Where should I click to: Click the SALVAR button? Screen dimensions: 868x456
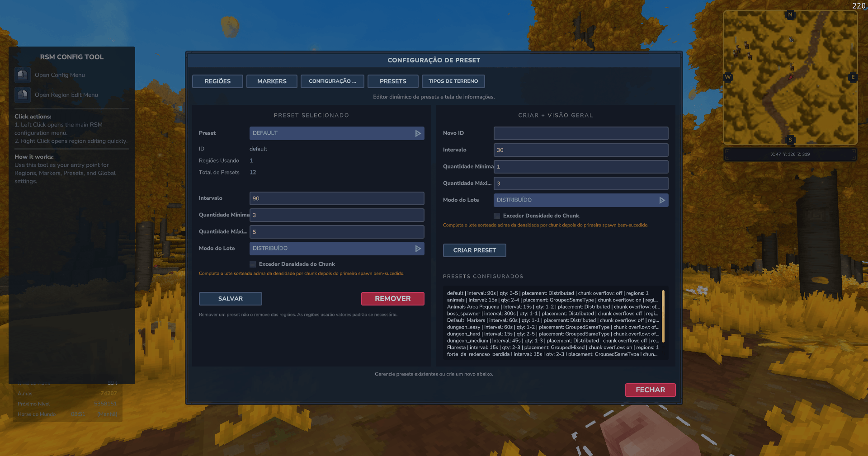tap(231, 299)
